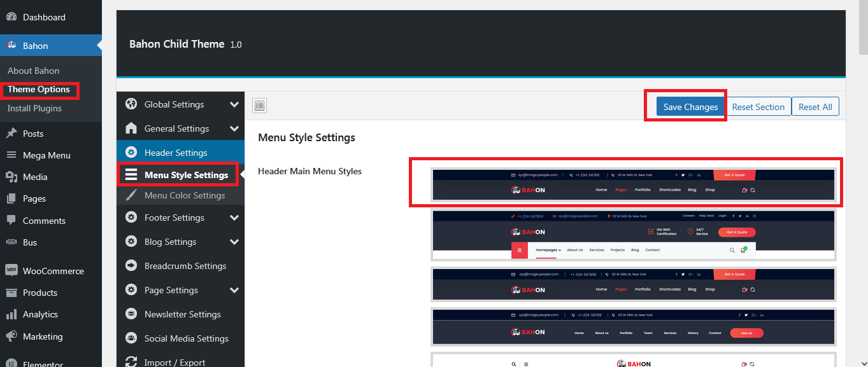The image size is (868, 367).
Task: Open Breadcrumb Settings section
Action: [x=185, y=266]
